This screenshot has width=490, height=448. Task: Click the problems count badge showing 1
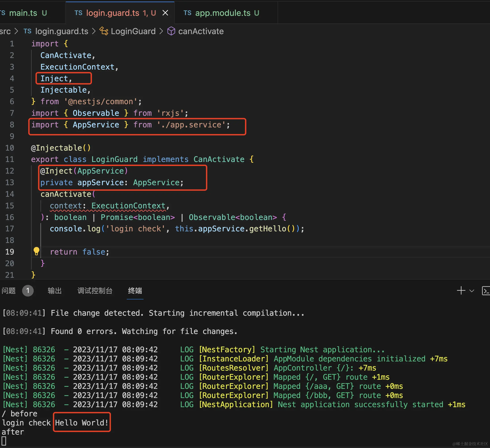click(x=28, y=291)
